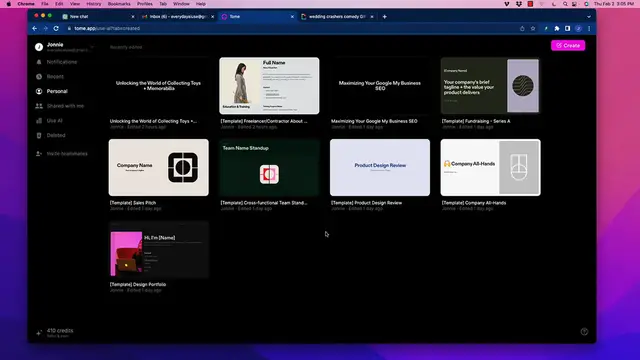The width and height of the screenshot is (640, 360).
Task: Click the Siri icon in the menu bar
Action: [586, 4]
